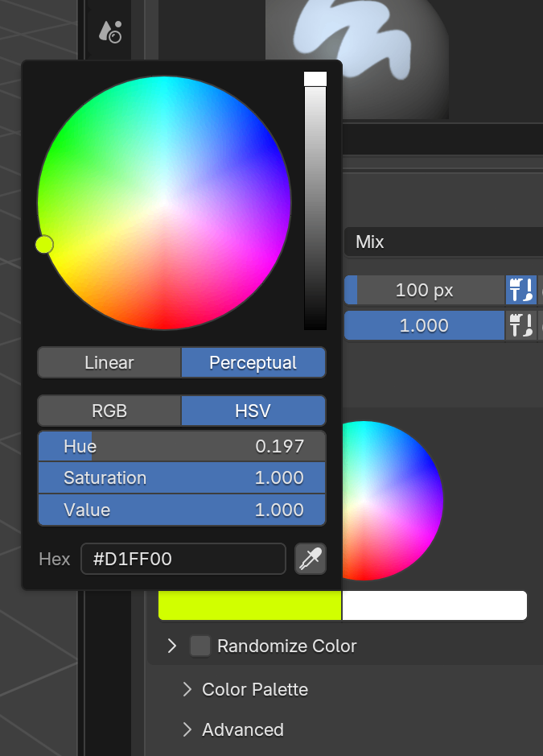
Task: Open the Scene properties tab icon
Action: tap(109, 31)
